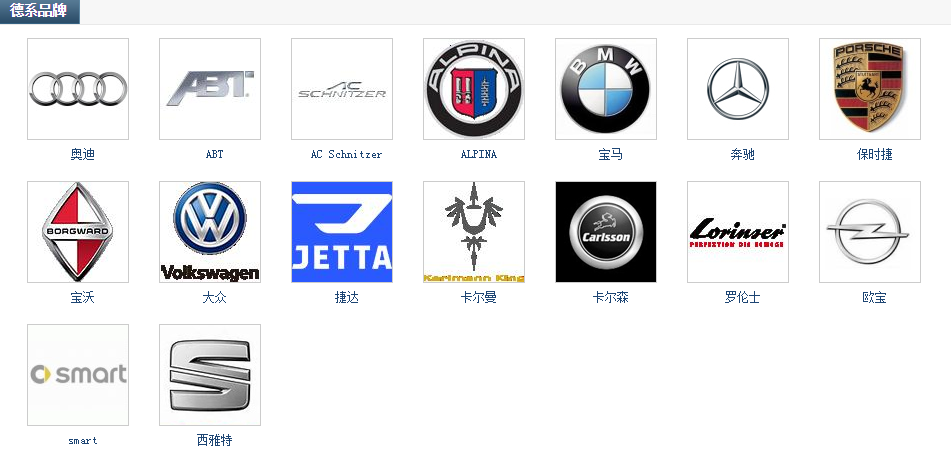Open the Karlmann King logo
Screen dimensions: 951x451
474,232
